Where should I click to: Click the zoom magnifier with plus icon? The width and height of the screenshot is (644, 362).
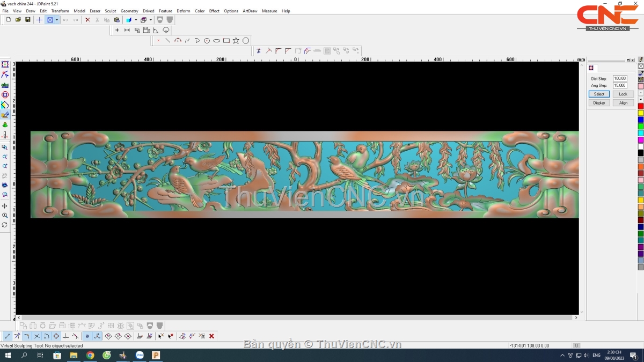(x=5, y=216)
